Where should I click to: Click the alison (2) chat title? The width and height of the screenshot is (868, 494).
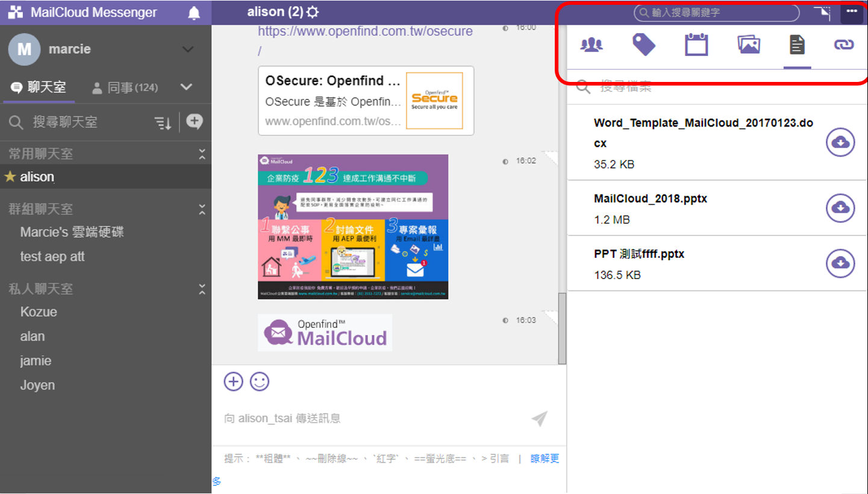[275, 12]
